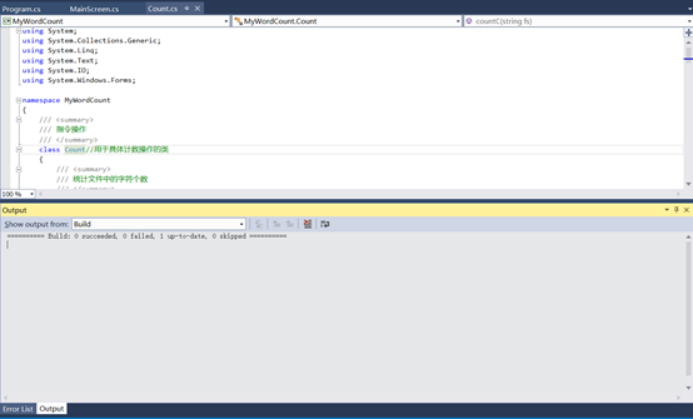Click Find Message in Code icon
Image resolution: width=693 pixels, height=419 pixels.
[x=259, y=224]
